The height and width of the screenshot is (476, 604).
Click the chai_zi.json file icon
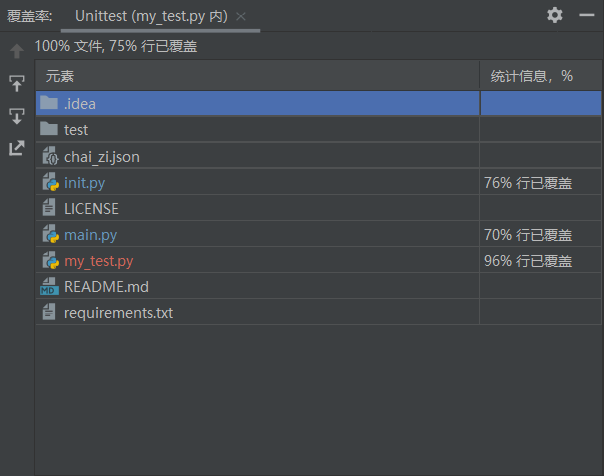[50, 157]
